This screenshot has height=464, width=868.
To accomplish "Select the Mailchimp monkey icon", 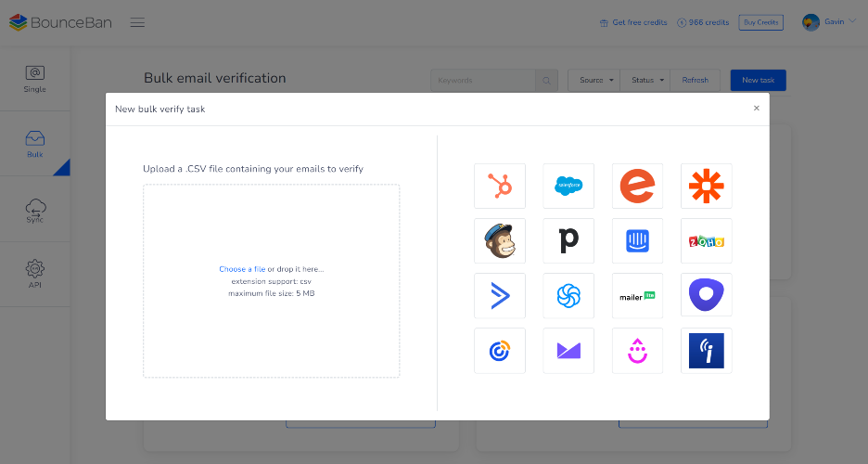I will coord(500,241).
